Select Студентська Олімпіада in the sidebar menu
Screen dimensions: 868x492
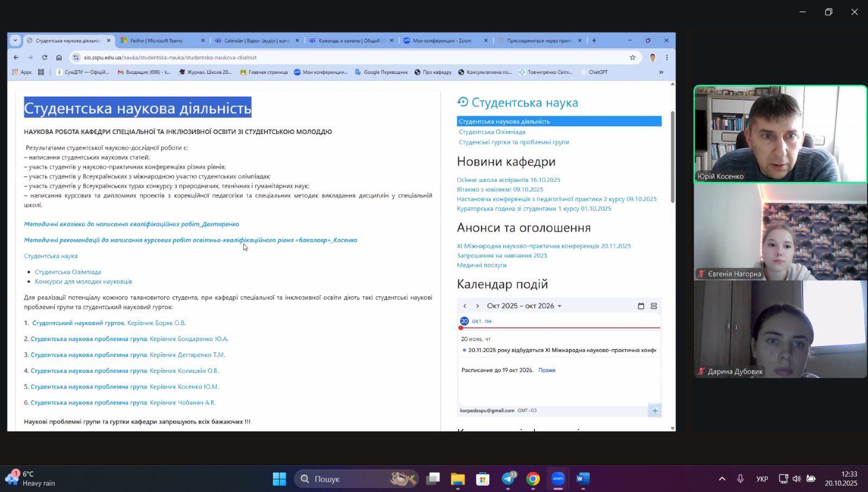point(492,132)
